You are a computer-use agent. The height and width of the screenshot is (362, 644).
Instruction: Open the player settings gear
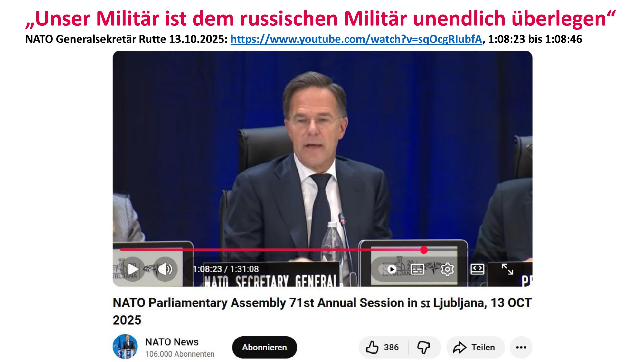pos(447,269)
